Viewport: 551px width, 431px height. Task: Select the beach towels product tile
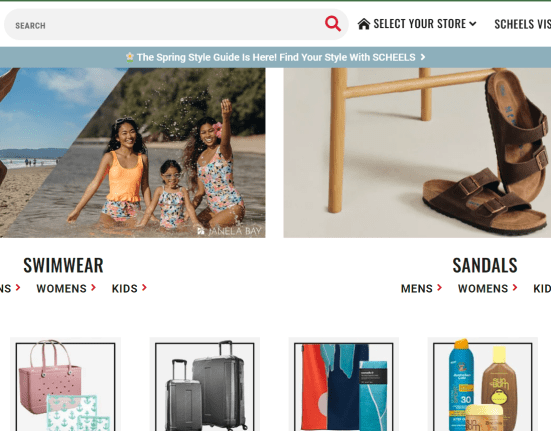click(344, 384)
